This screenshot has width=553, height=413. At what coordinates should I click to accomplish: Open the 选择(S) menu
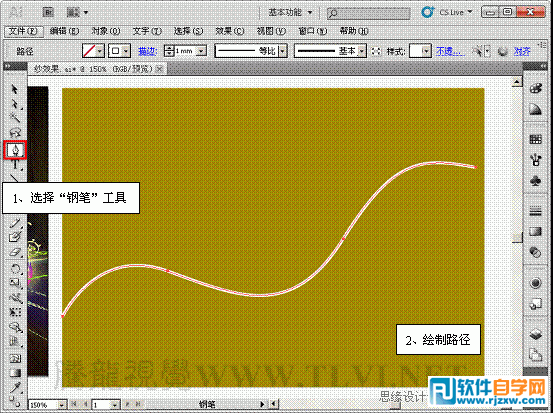click(x=188, y=31)
